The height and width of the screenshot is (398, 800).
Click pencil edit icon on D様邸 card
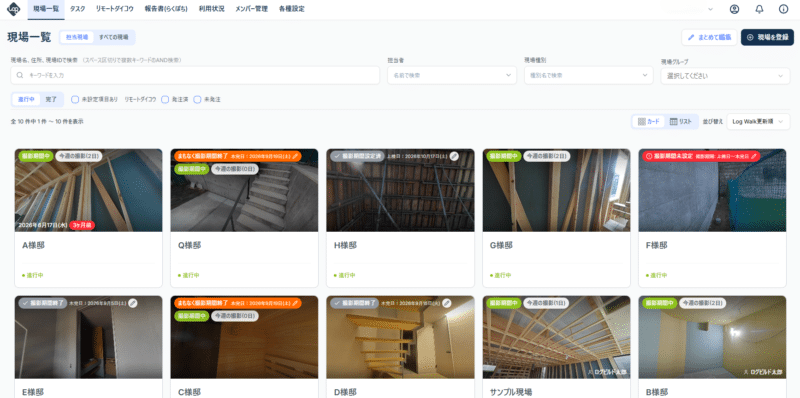click(447, 303)
